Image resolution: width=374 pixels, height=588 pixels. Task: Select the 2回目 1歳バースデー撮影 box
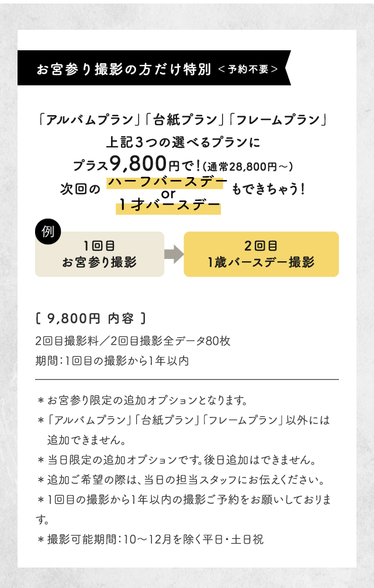(x=261, y=254)
